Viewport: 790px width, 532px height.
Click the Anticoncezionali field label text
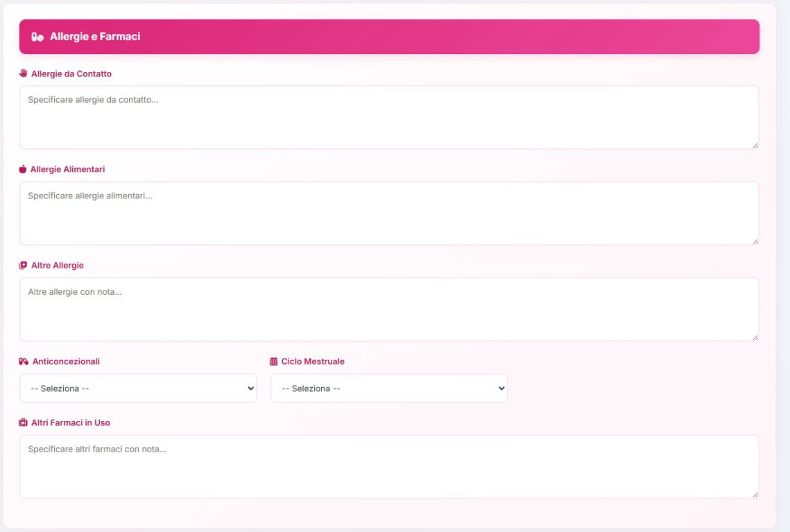[x=66, y=361]
